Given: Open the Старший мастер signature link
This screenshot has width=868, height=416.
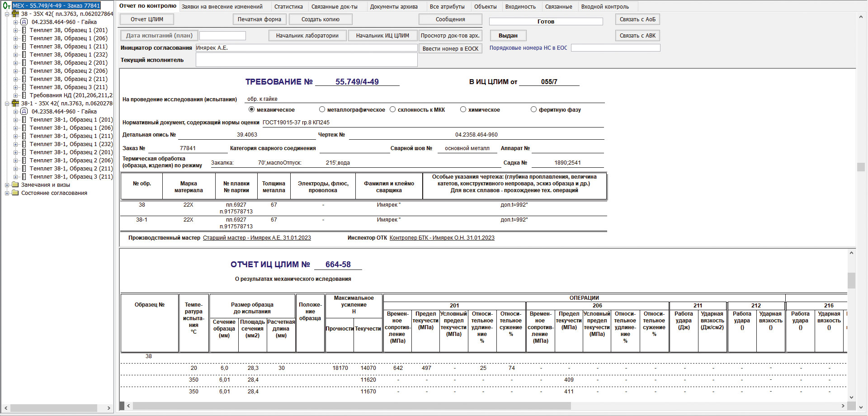Looking at the screenshot, I should 257,238.
